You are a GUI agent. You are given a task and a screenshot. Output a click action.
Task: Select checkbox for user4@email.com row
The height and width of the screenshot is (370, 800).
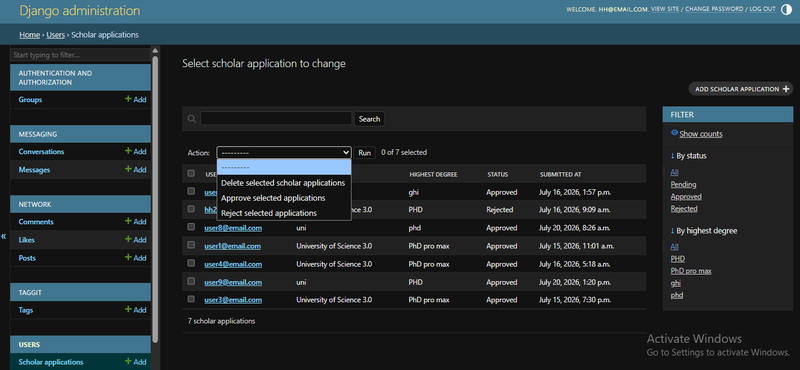point(191,263)
